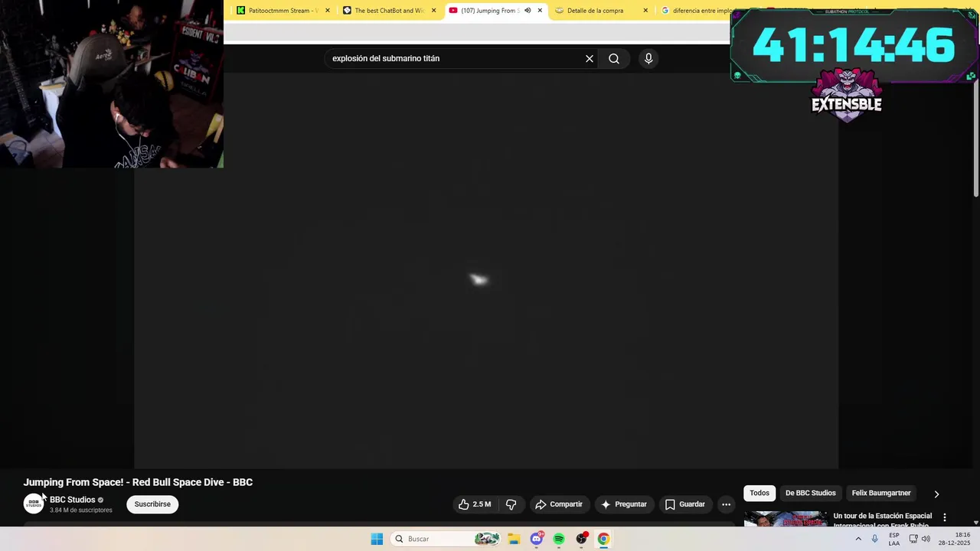Click taskbar microphone tray icon
This screenshot has width=980, height=551.
click(x=875, y=539)
